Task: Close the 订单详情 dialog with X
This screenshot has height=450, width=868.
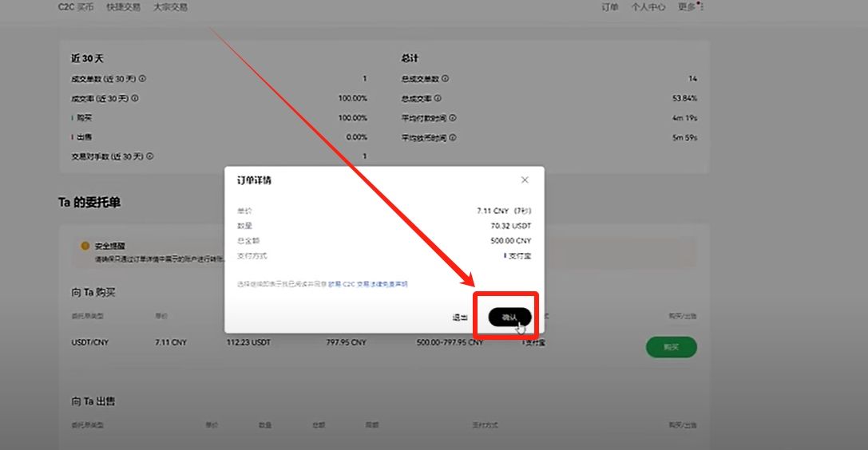Action: (x=525, y=180)
